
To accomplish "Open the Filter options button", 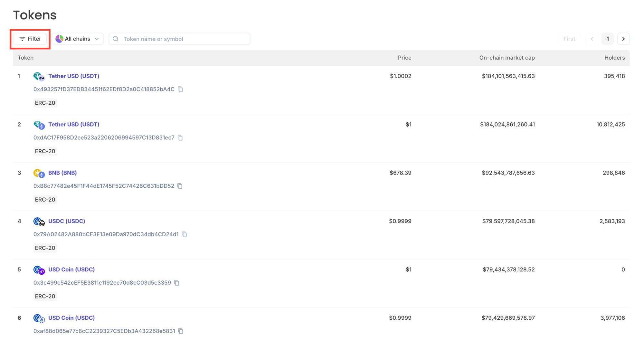I will [x=30, y=39].
